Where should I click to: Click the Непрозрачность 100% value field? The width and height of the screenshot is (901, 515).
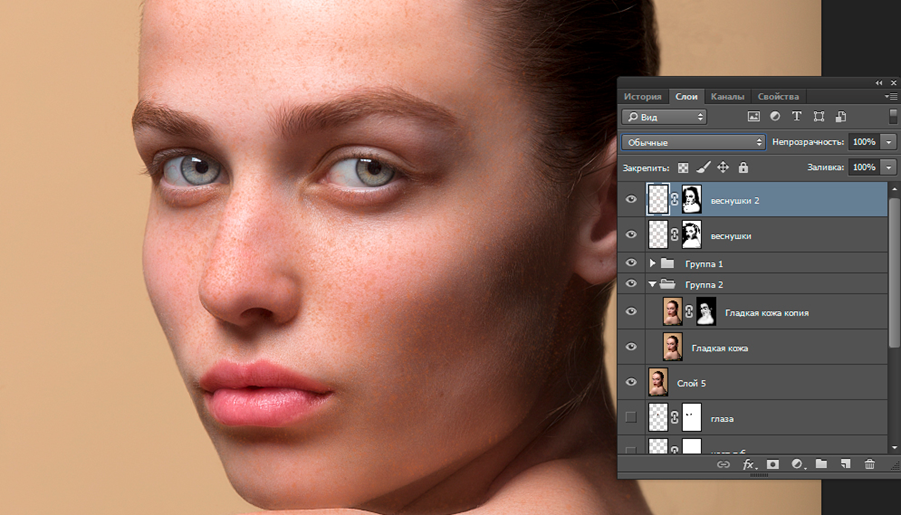864,142
